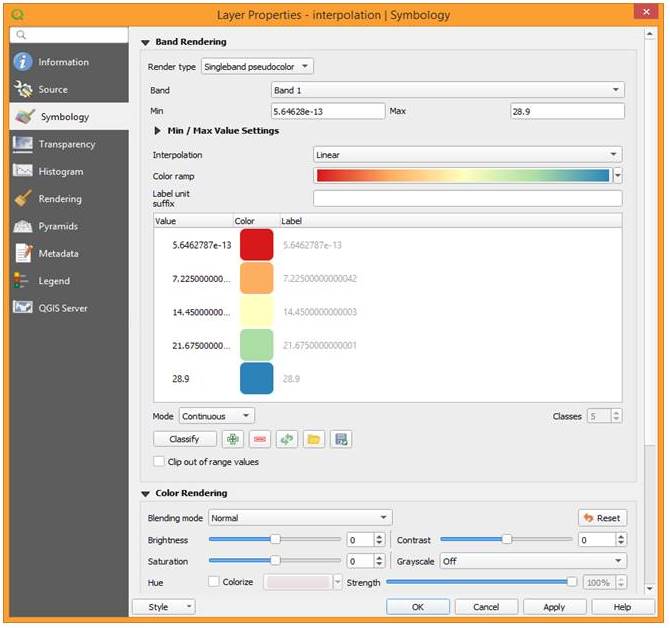Image resolution: width=670 pixels, height=628 pixels.
Task: Click the Classify button
Action: click(x=185, y=439)
